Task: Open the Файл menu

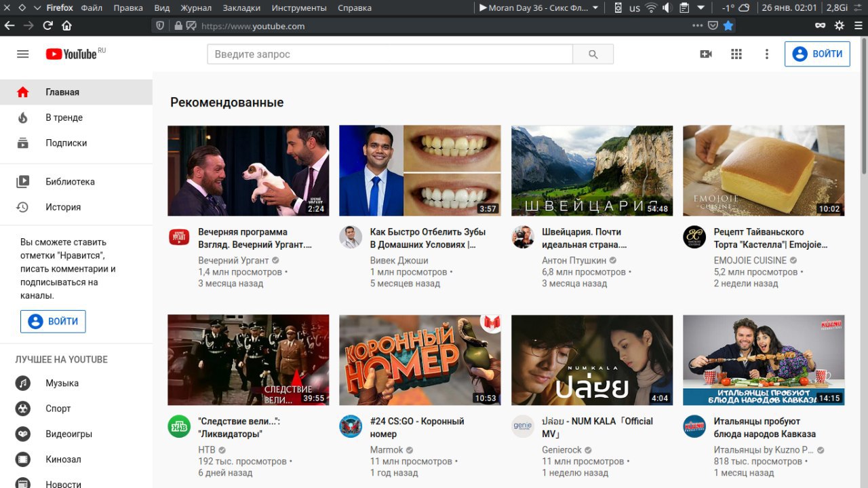Action: [x=92, y=8]
